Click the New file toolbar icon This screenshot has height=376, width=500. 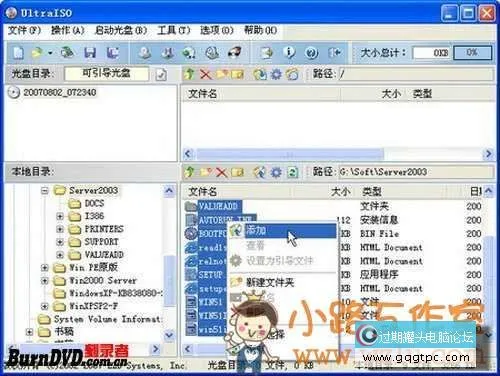(18, 53)
